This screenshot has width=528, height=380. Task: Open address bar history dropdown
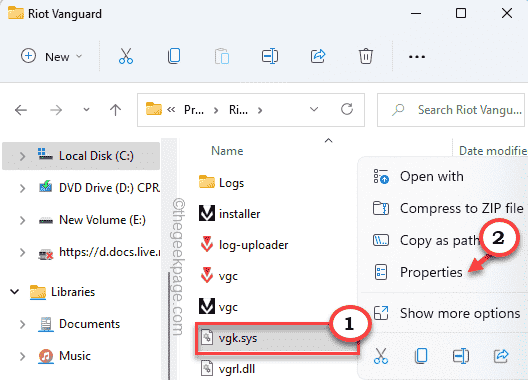pyautogui.click(x=314, y=109)
